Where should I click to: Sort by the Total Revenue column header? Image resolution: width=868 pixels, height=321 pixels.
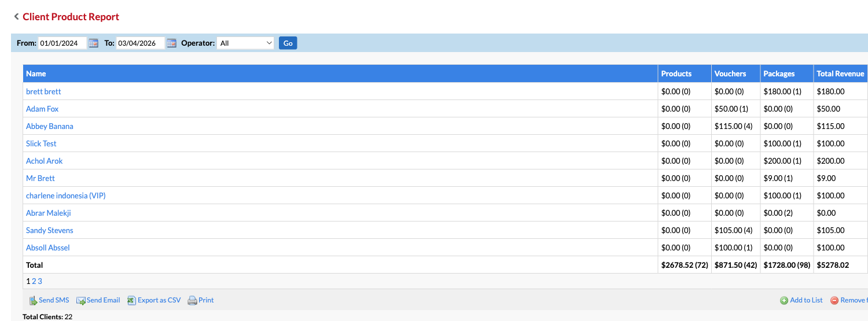[x=840, y=73]
